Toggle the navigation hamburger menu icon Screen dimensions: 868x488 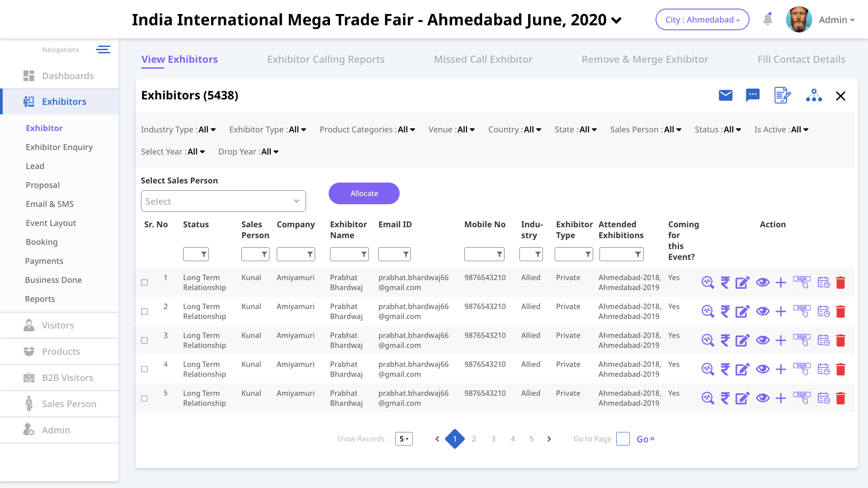coord(103,50)
